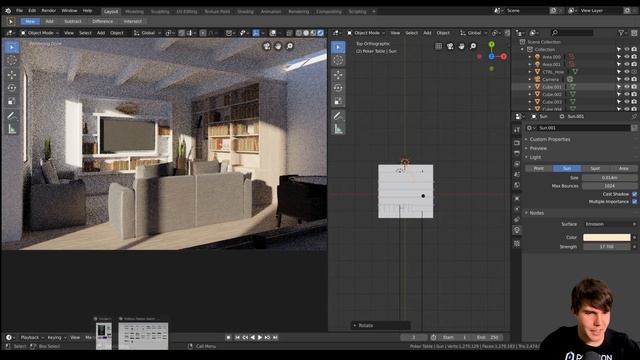
Task: Toggle camera view in right viewport
Action: point(450,46)
